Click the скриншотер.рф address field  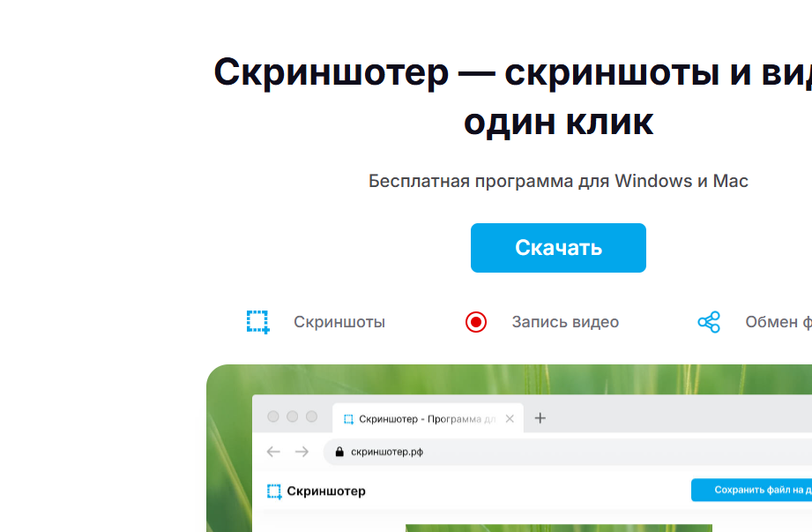(568, 452)
